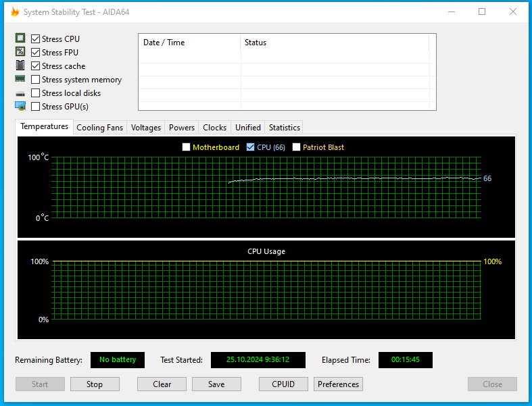Viewport: 532px width, 406px height.
Task: Close the window with title bar X
Action: (513, 12)
